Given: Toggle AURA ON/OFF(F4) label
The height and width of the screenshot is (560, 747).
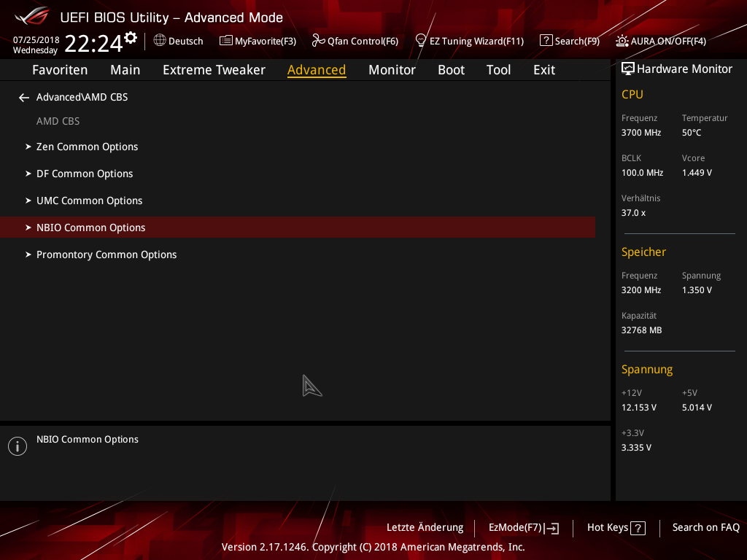Looking at the screenshot, I should pyautogui.click(x=668, y=42).
